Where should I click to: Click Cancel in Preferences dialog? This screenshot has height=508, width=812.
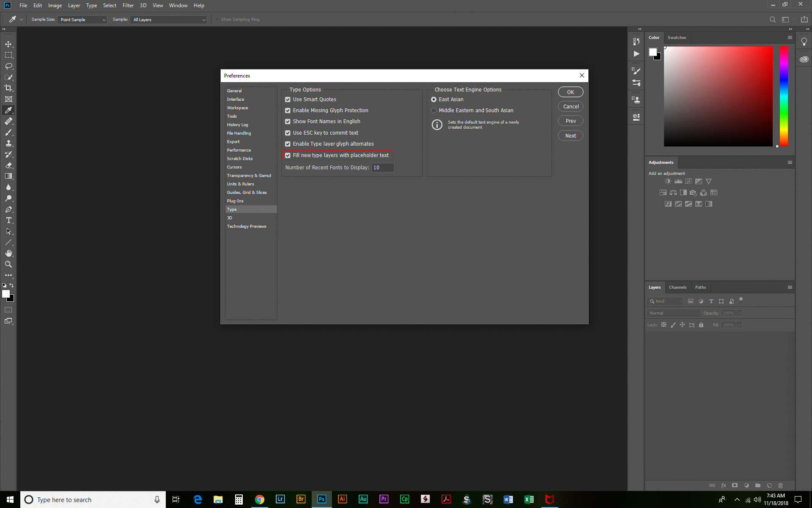click(x=571, y=106)
